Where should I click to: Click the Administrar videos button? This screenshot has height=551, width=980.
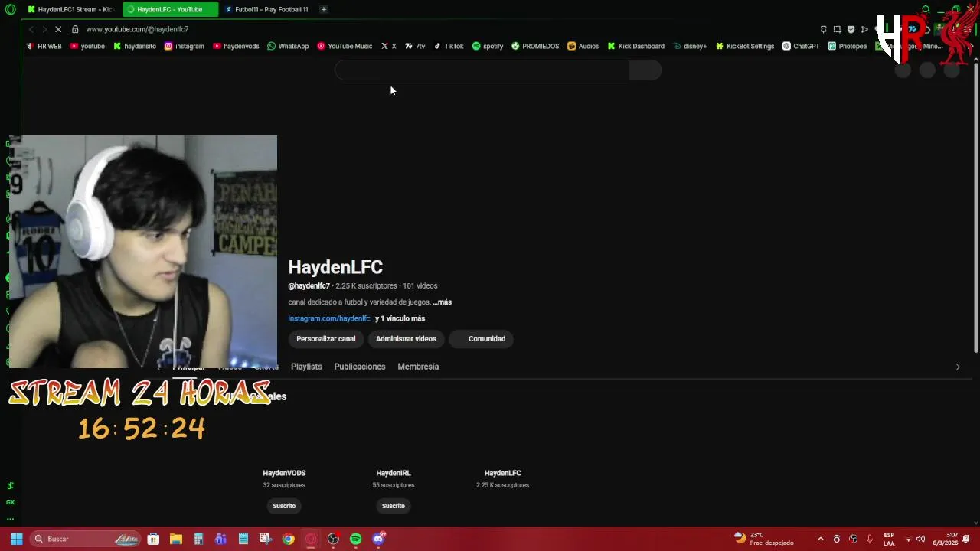(406, 339)
